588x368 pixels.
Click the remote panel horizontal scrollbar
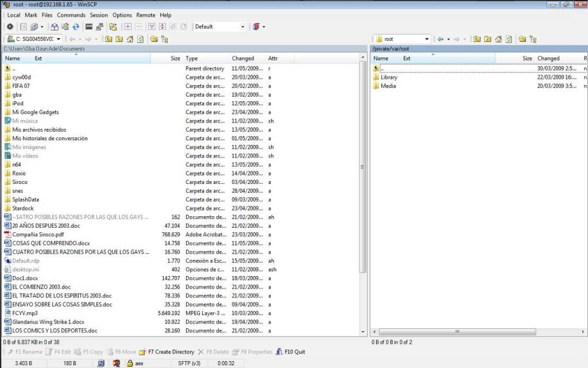tap(457, 332)
